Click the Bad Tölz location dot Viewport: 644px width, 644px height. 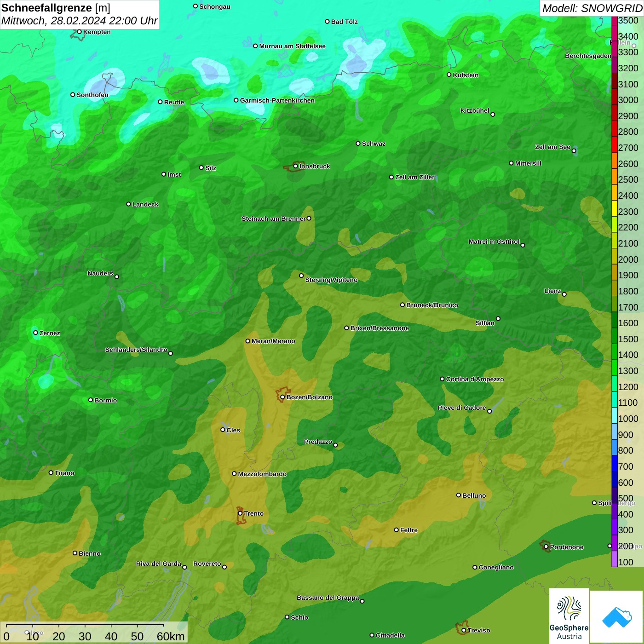pos(327,21)
